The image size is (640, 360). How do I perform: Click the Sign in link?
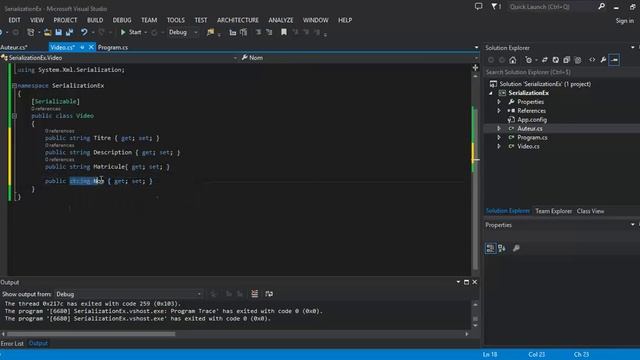click(625, 20)
